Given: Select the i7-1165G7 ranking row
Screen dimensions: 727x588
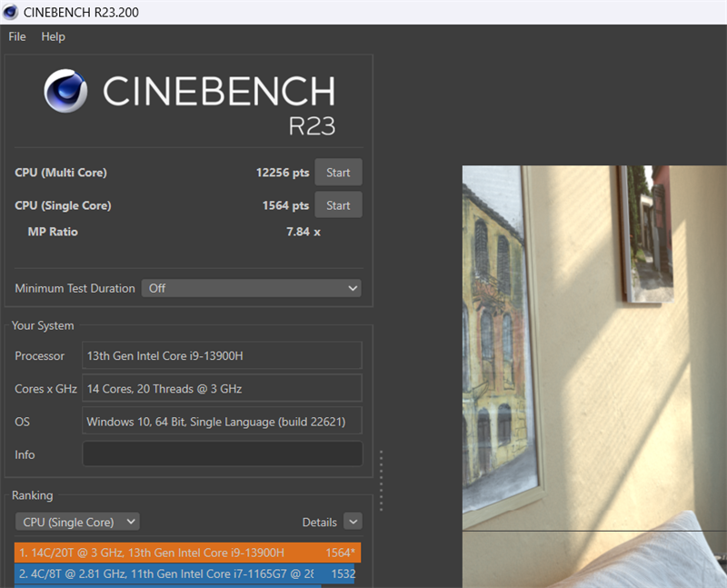Looking at the screenshot, I should point(184,574).
